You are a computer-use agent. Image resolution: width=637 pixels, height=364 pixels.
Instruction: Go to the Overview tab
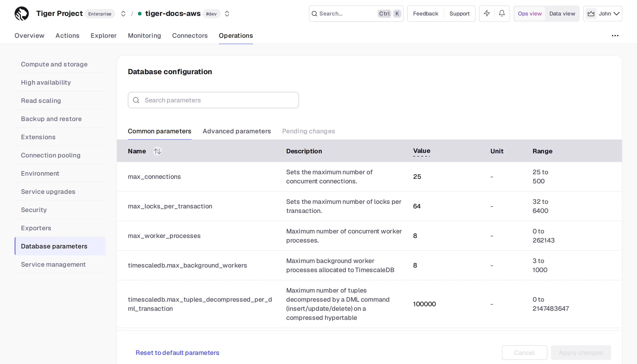click(29, 36)
